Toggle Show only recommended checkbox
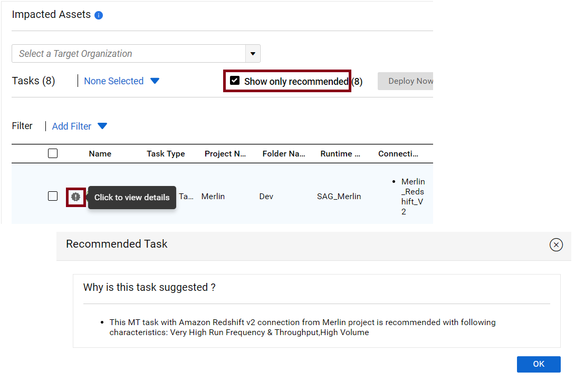 tap(235, 81)
